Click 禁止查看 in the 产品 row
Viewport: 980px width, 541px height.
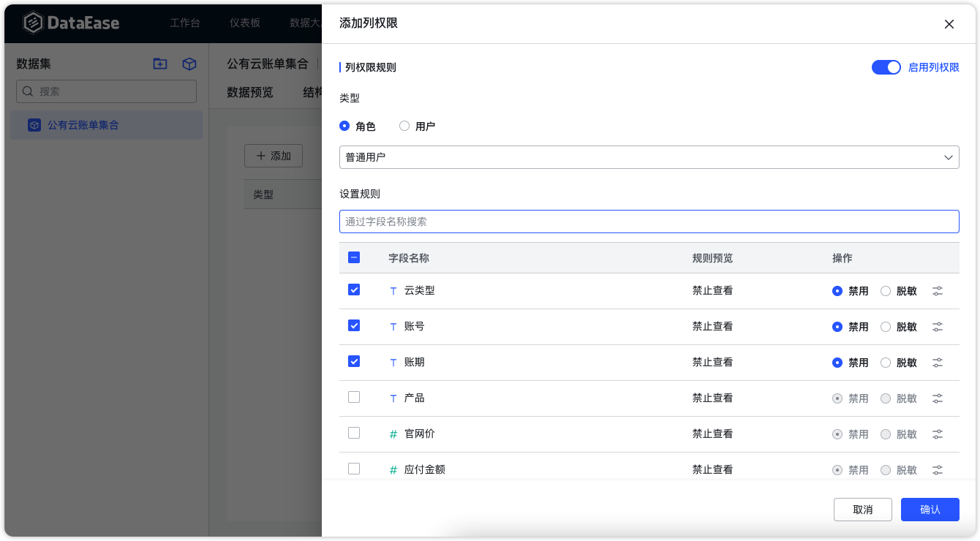tap(712, 398)
